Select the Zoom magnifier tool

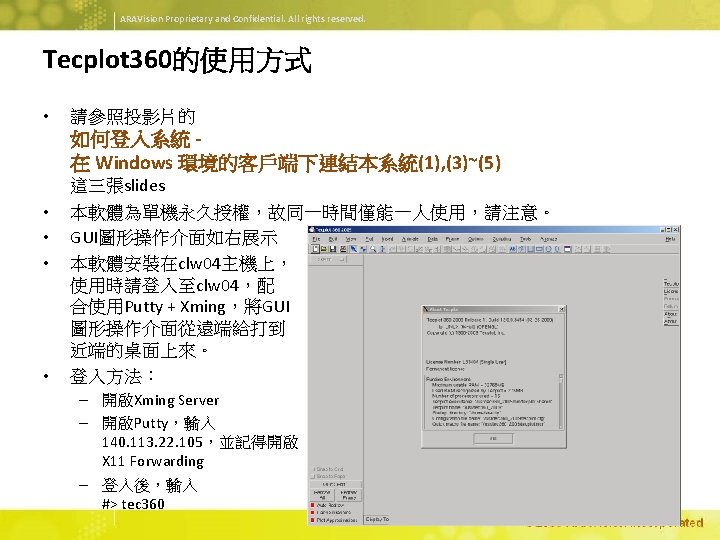coord(373,249)
